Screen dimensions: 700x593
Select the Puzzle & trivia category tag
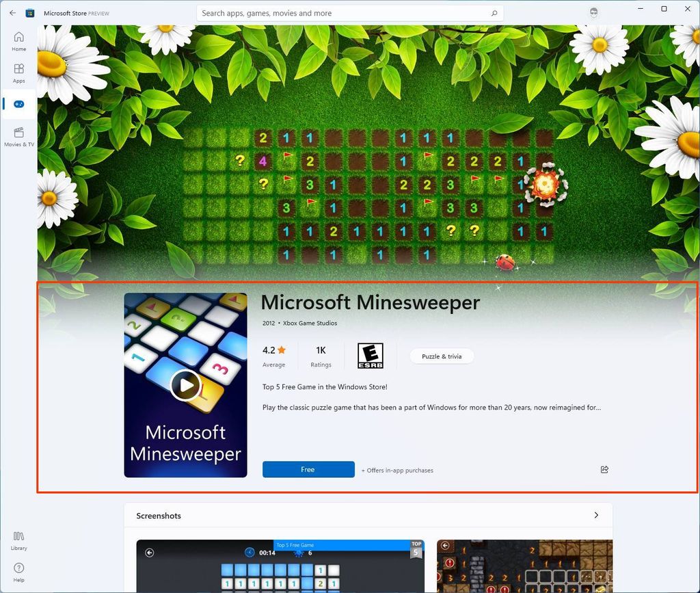[x=441, y=356]
